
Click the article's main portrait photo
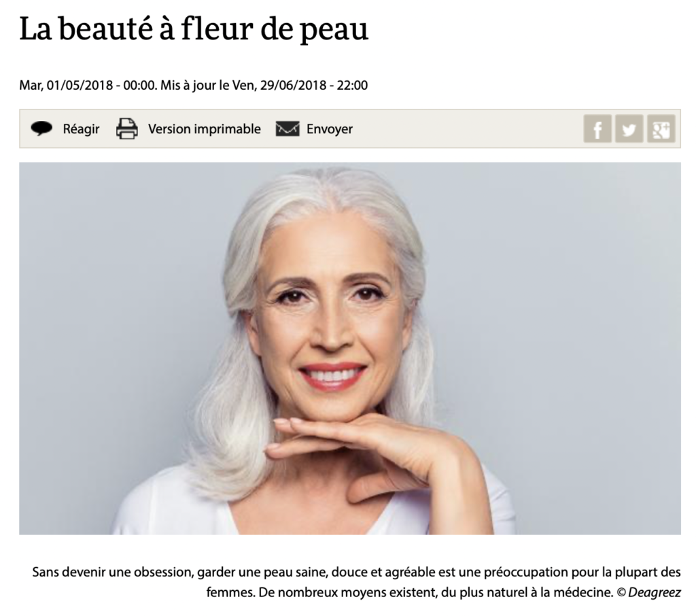(350, 348)
